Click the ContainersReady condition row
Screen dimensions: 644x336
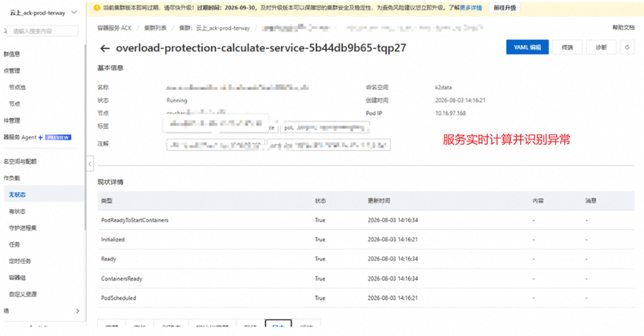365,279
